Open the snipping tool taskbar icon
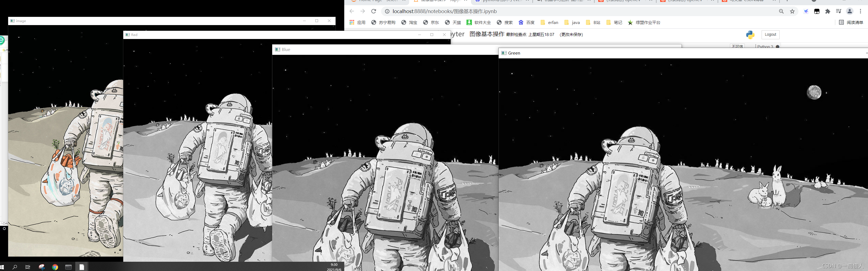Screen dimensions: 868x271 42,267
